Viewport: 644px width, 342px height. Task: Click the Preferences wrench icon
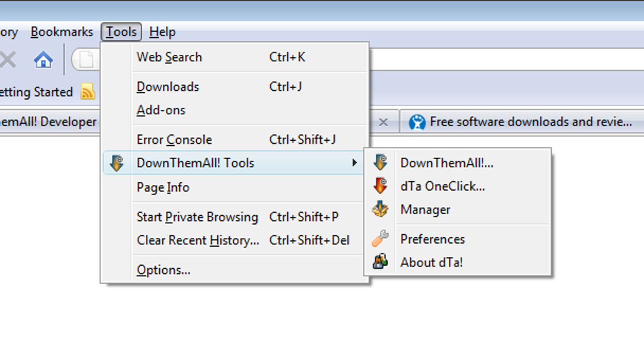pyautogui.click(x=380, y=239)
